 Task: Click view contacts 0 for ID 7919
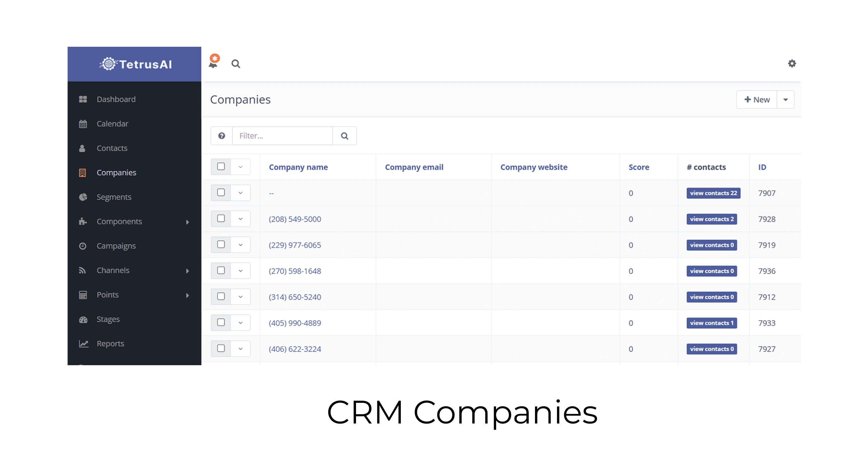point(712,245)
